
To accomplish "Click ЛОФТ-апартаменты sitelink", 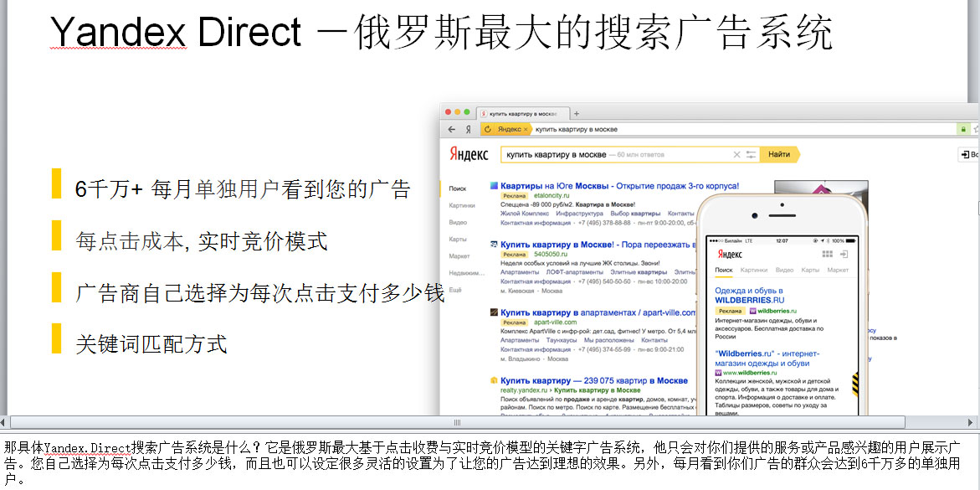I will tap(574, 272).
